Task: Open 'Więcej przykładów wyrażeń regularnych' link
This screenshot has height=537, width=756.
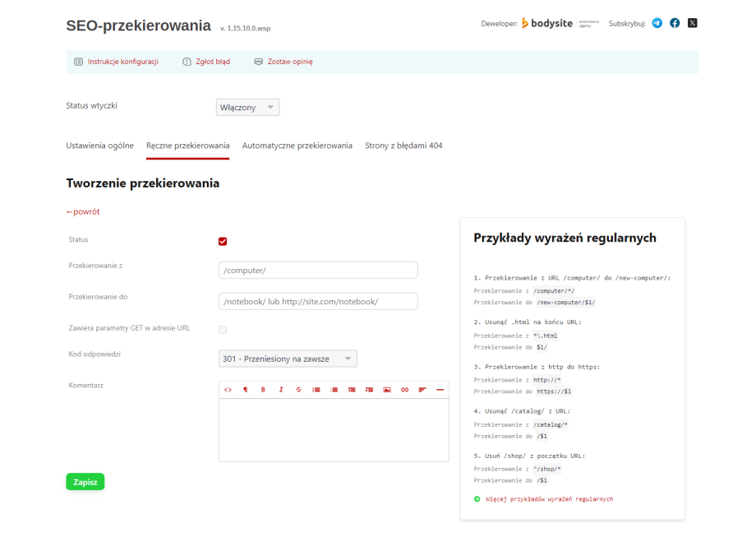Action: (x=549, y=499)
